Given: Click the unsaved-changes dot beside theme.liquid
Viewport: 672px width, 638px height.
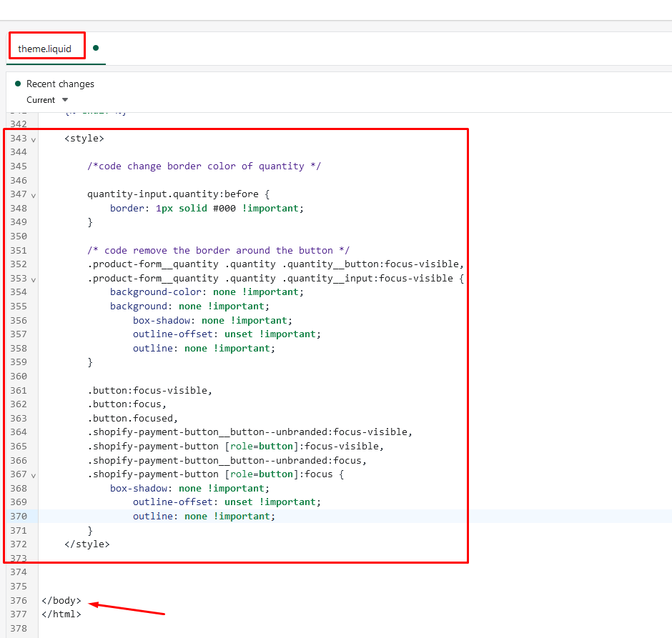Looking at the screenshot, I should [x=96, y=48].
